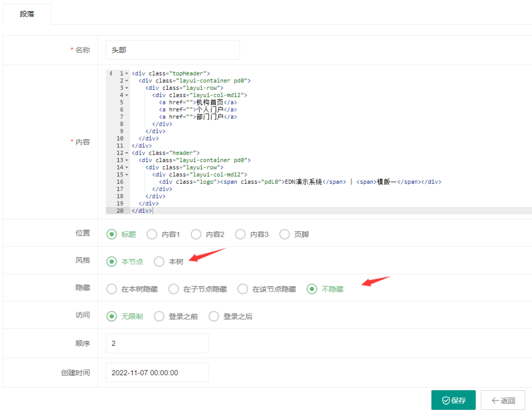This screenshot has height=415, width=532.
Task: Select 在本树隐藏 under the hide options
Action: coord(112,289)
